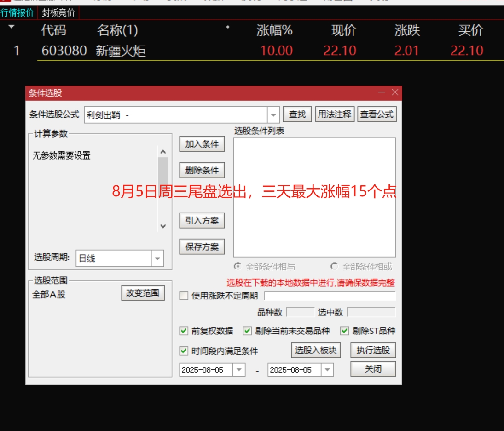
Task: Sort by the 买价 column header
Action: (470, 30)
